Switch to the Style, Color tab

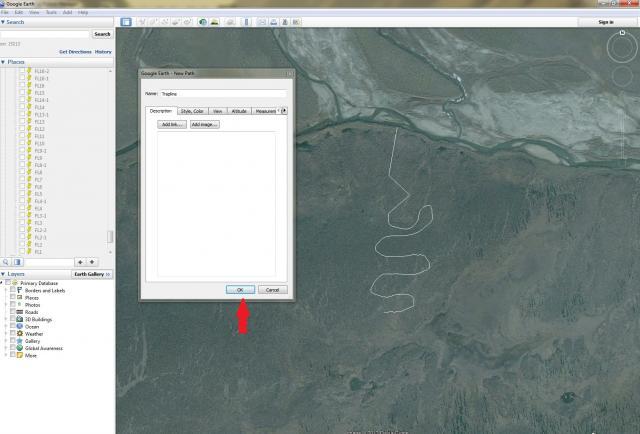(192, 111)
